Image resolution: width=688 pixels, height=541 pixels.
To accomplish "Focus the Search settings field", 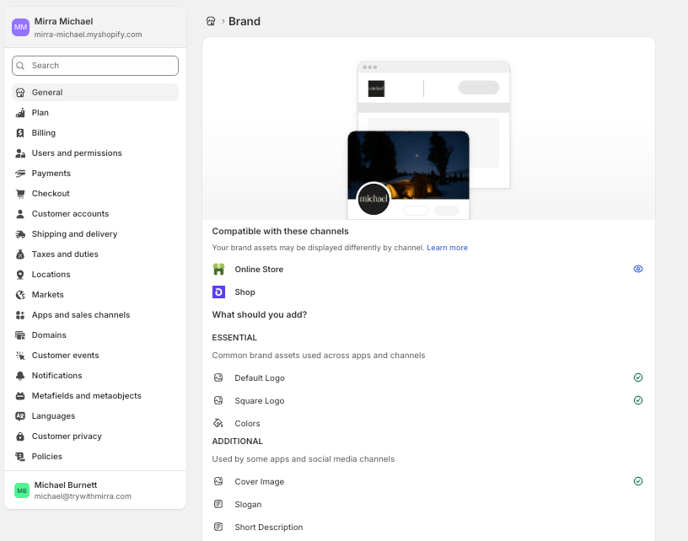I will 95,65.
